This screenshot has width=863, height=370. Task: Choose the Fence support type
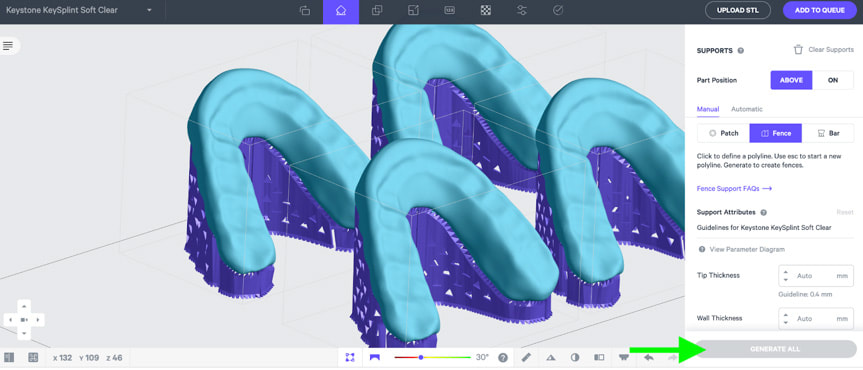click(775, 133)
